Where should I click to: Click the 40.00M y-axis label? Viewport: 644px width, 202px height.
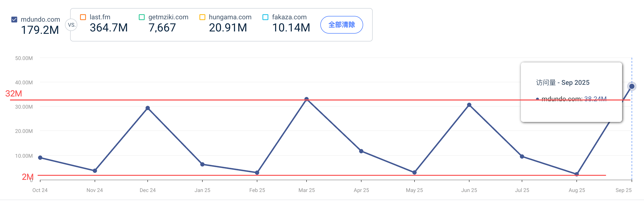(24, 83)
